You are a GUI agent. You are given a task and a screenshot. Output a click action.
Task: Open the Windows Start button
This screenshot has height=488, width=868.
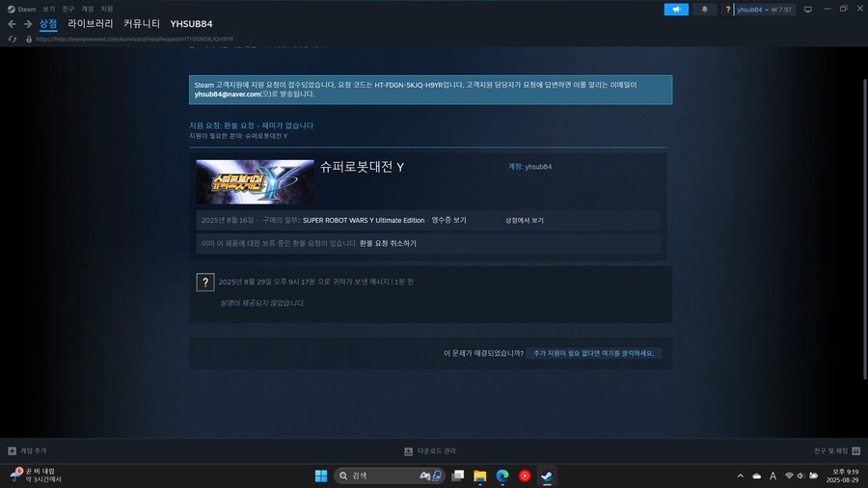(x=321, y=475)
